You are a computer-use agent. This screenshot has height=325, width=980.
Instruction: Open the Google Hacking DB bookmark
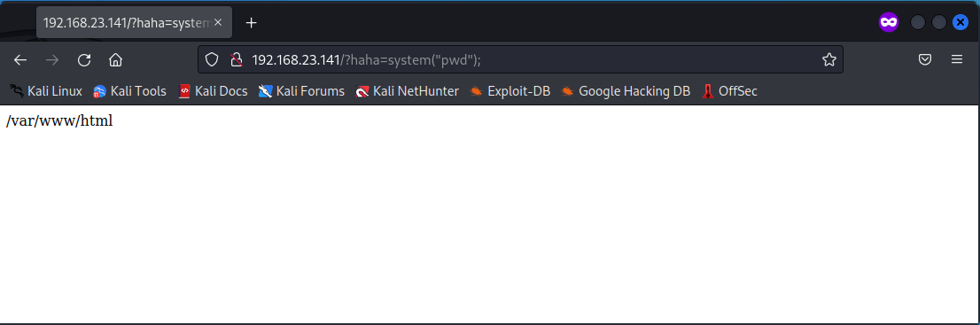click(x=626, y=91)
